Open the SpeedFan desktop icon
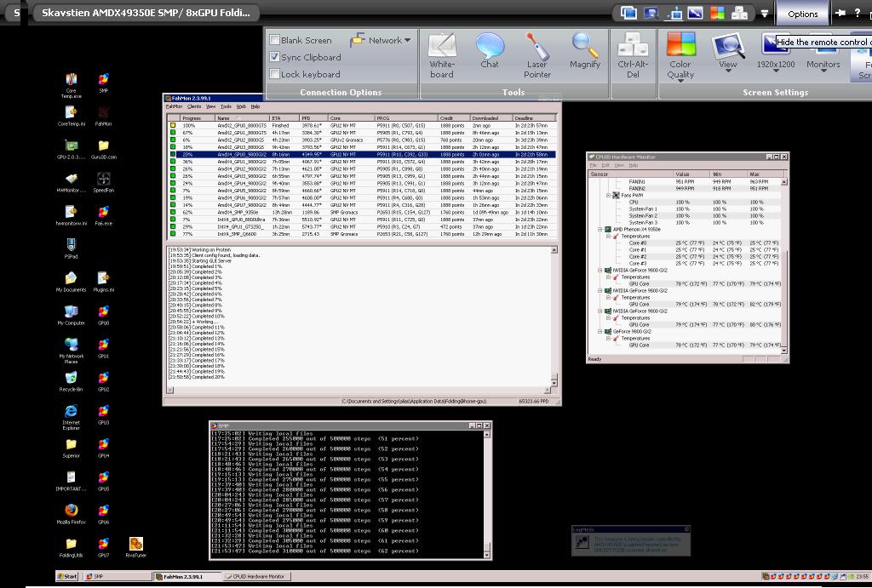The image size is (872, 588). click(x=103, y=181)
